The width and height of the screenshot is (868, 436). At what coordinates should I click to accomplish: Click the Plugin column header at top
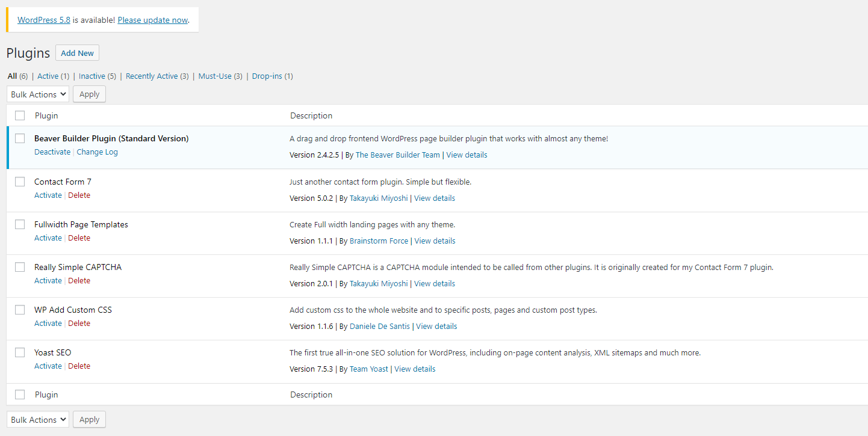click(46, 115)
